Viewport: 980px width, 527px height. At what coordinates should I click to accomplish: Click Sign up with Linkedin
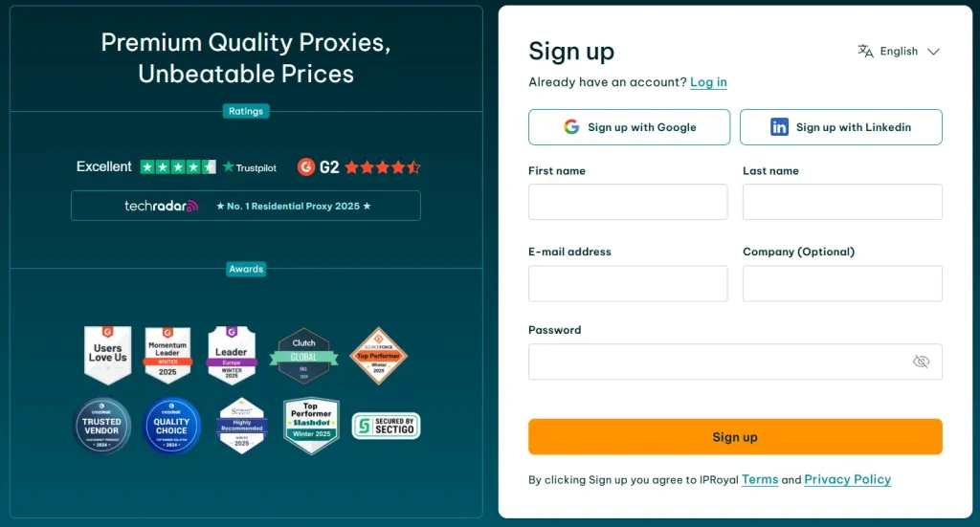[840, 127]
